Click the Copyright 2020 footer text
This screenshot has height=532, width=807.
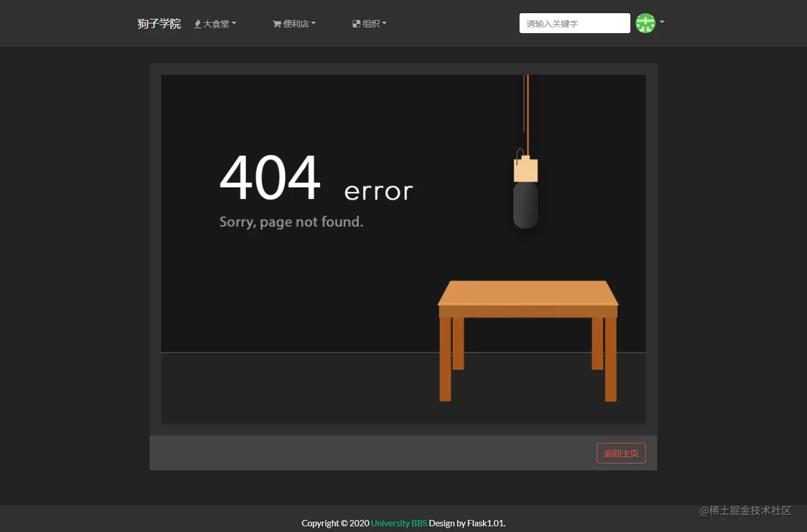[x=336, y=523]
